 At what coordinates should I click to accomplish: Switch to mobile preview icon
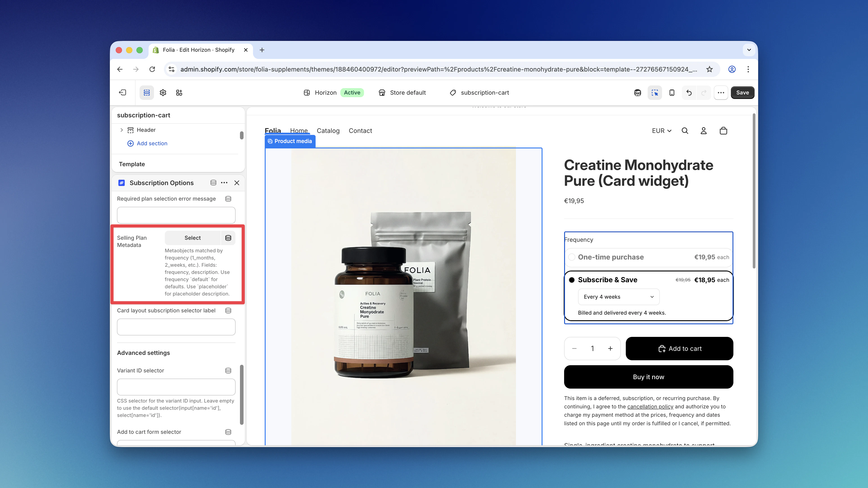pyautogui.click(x=672, y=93)
